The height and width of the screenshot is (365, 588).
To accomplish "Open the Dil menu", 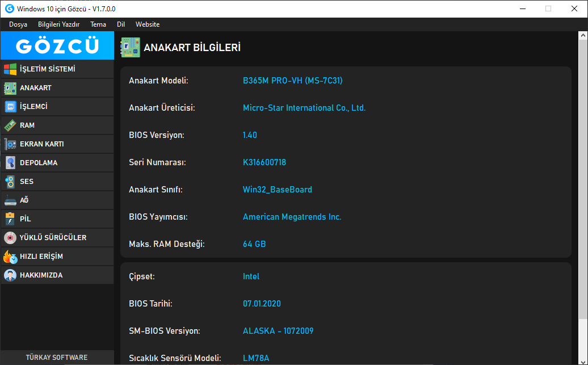I will [121, 24].
